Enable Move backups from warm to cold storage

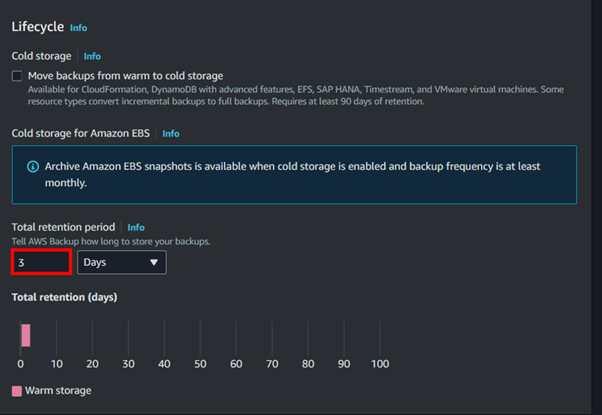tap(17, 76)
